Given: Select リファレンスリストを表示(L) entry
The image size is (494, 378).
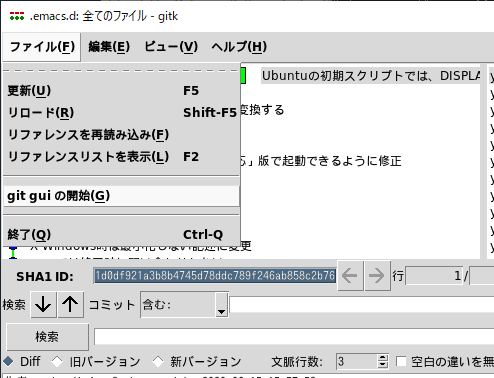Looking at the screenshot, I should (121, 157).
